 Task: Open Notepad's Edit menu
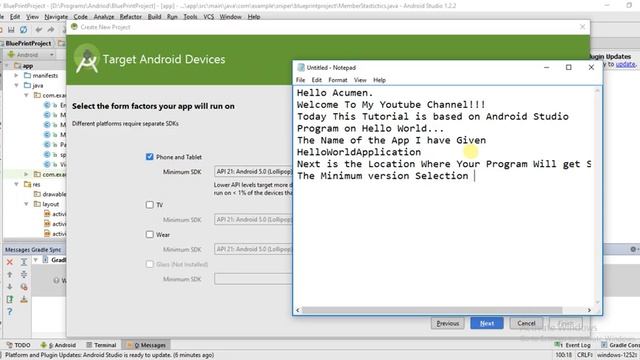(317, 80)
